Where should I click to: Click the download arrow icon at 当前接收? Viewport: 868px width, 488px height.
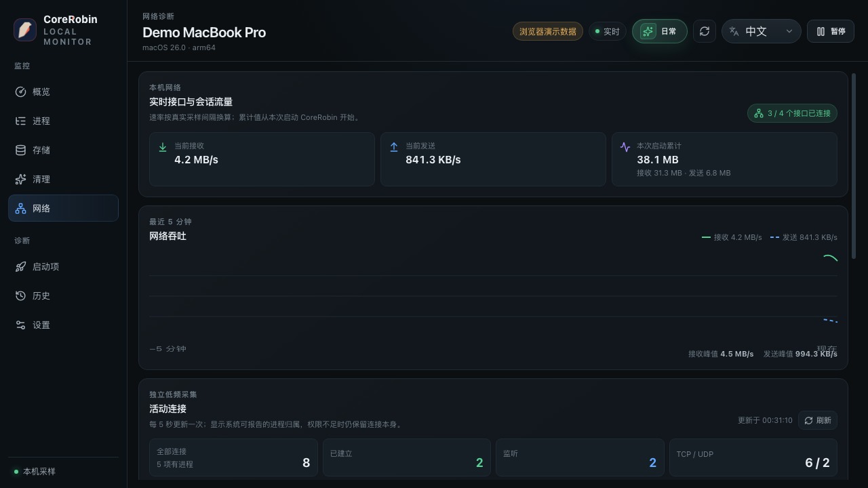(x=162, y=147)
